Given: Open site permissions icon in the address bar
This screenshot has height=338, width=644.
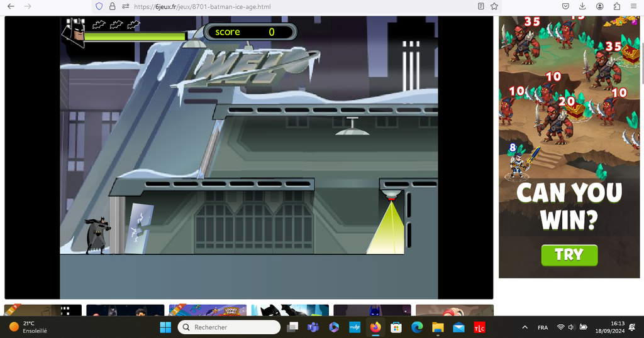Looking at the screenshot, I should tap(126, 6).
